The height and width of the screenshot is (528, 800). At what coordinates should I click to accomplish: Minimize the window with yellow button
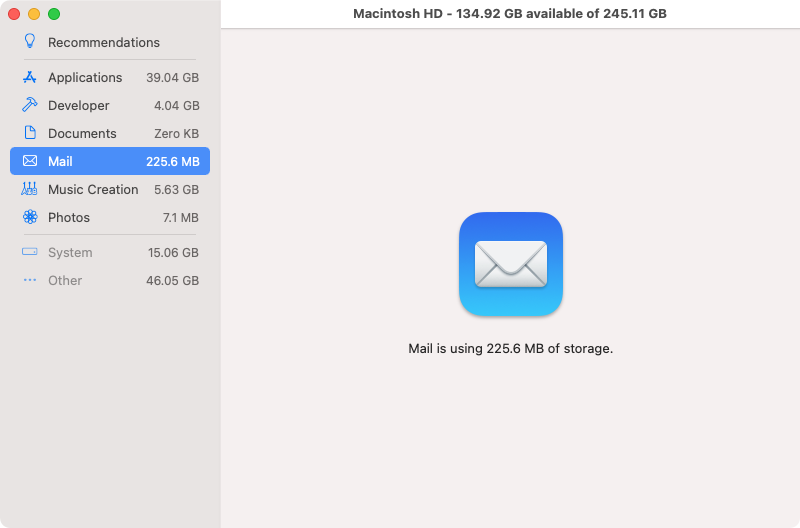click(34, 14)
